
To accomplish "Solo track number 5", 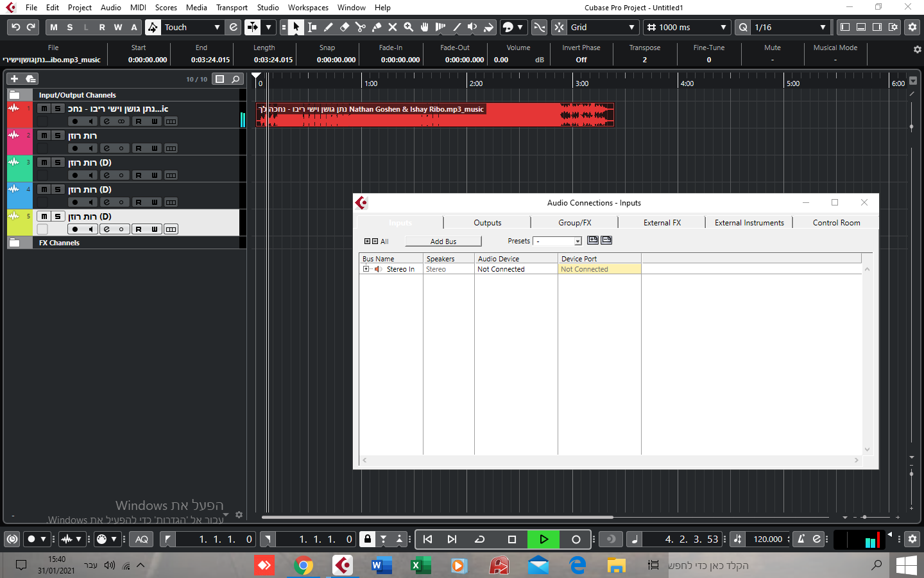I will (x=58, y=216).
